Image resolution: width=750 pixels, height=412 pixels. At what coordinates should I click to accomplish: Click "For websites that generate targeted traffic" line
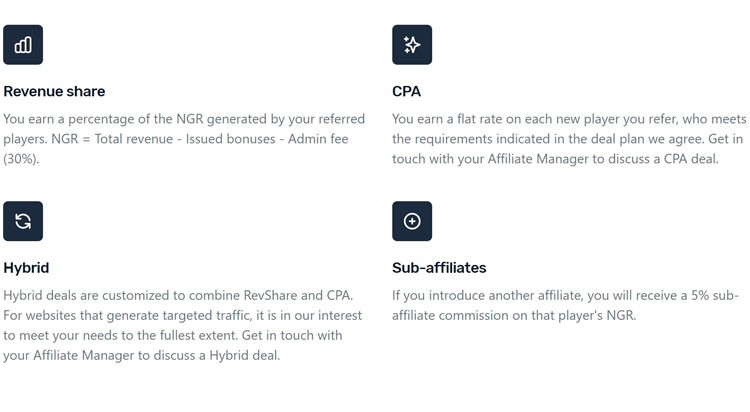(183, 315)
